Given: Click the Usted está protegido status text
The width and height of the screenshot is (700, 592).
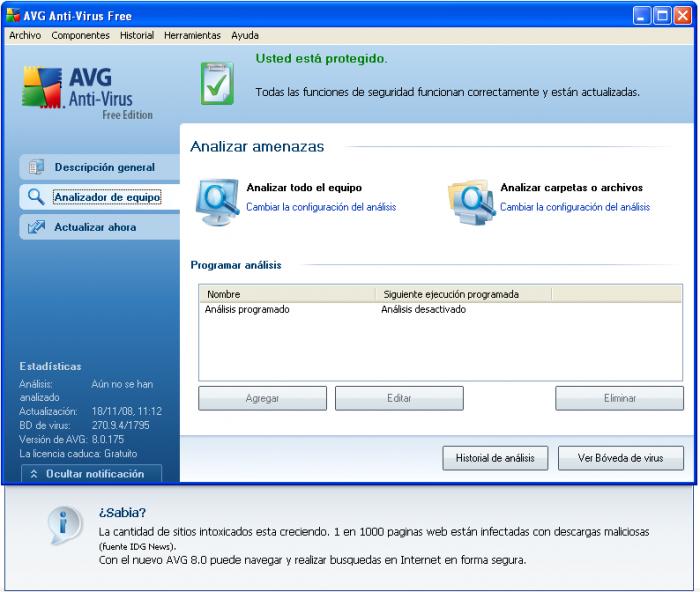Looking at the screenshot, I should (321, 58).
